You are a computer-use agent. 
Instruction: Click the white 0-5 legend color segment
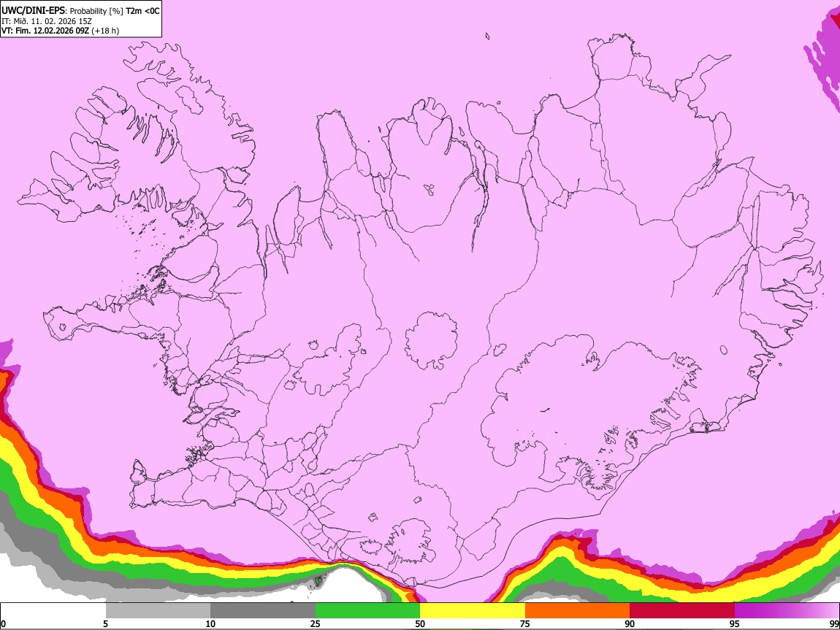pyautogui.click(x=53, y=611)
